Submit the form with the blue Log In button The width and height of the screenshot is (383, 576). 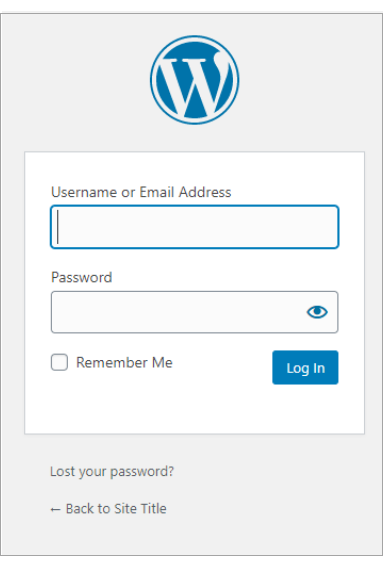[305, 367]
